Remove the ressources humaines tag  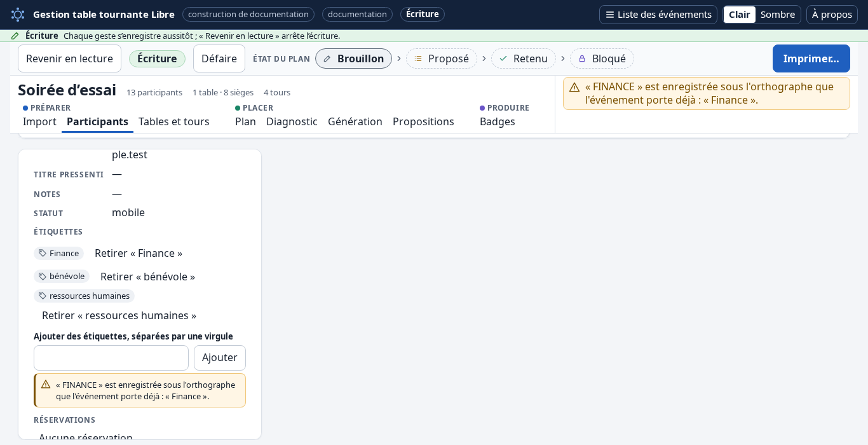(119, 315)
